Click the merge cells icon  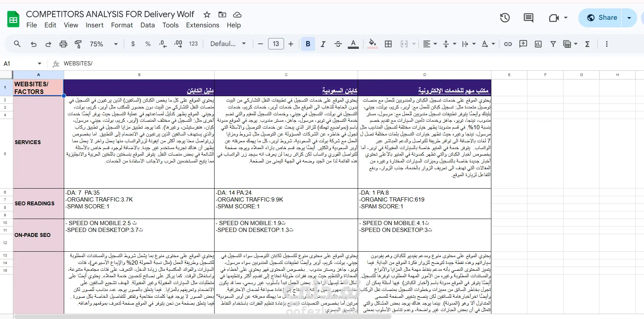[404, 44]
